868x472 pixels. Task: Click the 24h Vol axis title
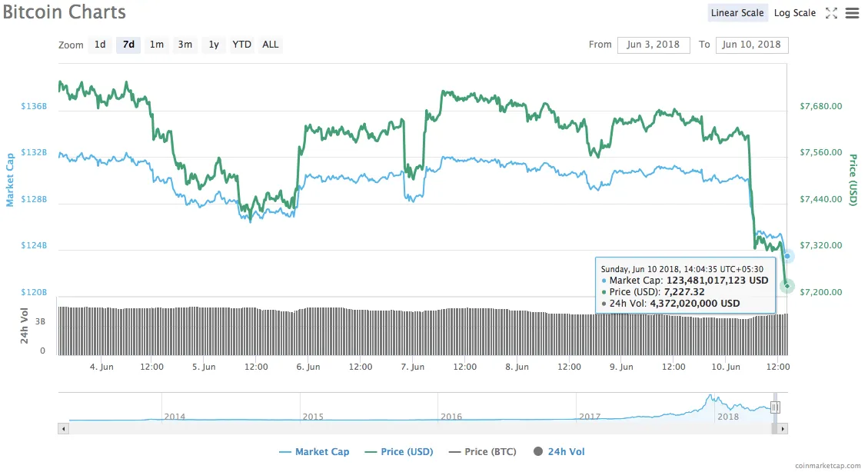click(25, 326)
